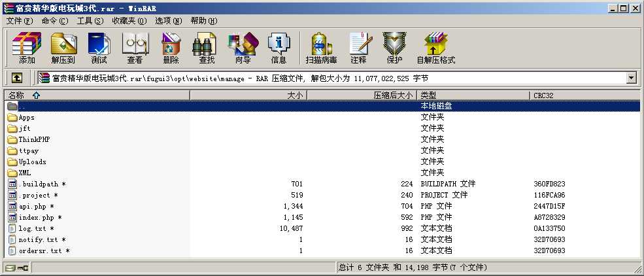Sort by the 大小 column header
Viewport: 644px width, 276px height.
[x=248, y=95]
